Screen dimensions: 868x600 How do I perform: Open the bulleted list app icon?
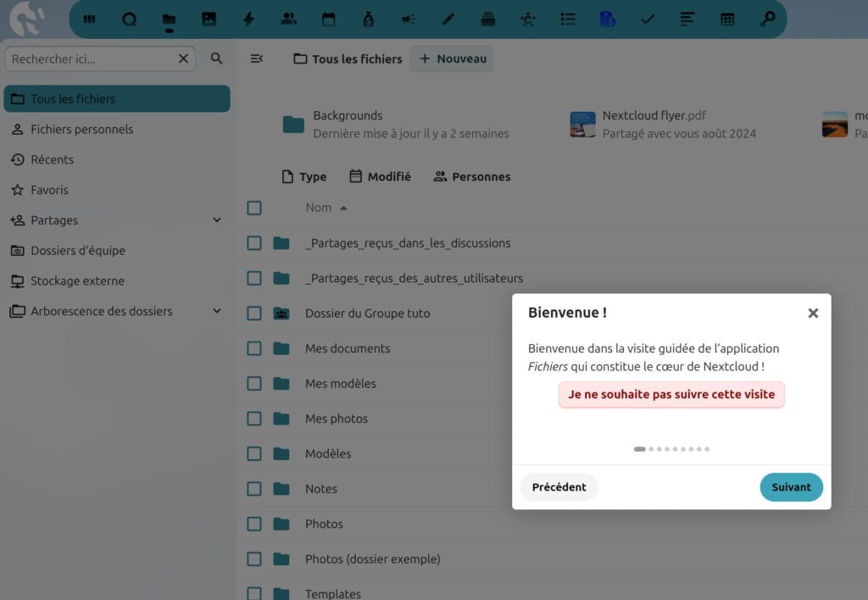567,19
